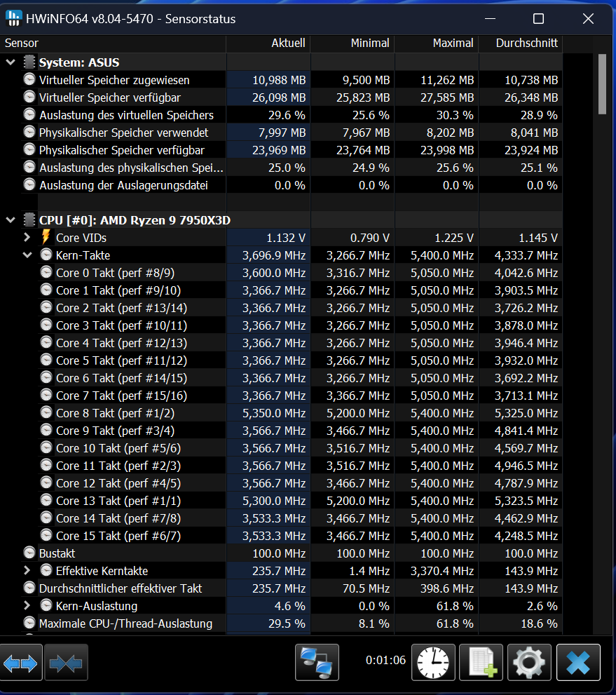
Task: Click icon beside Physikalischer Speicher verwendet
Action: [x=29, y=132]
